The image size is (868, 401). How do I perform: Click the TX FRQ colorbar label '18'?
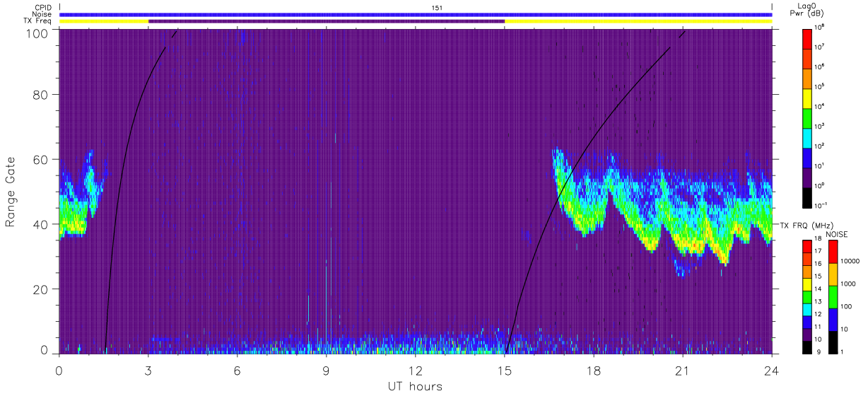818,238
